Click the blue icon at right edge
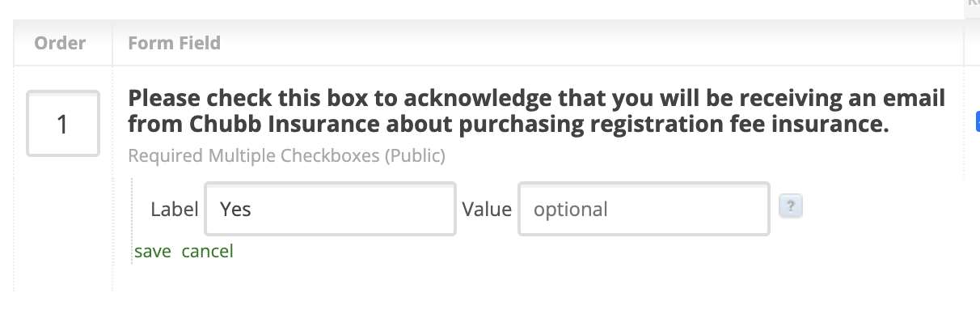The width and height of the screenshot is (980, 314). coord(978,122)
